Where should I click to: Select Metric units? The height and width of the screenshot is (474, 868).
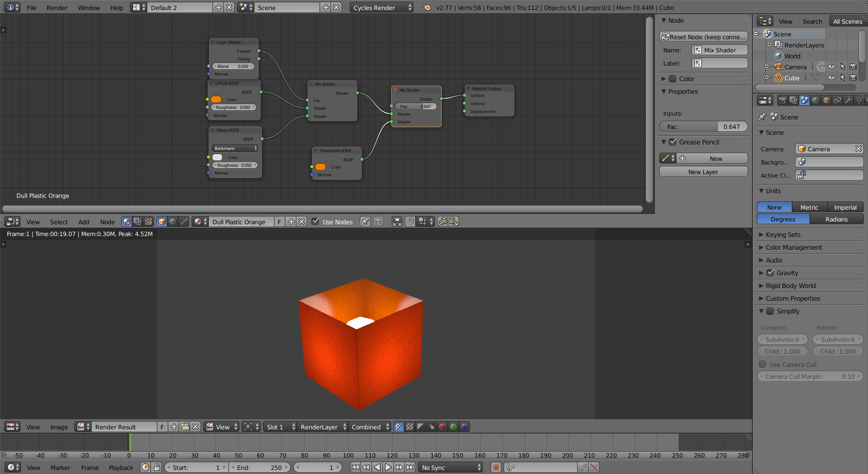(x=810, y=207)
